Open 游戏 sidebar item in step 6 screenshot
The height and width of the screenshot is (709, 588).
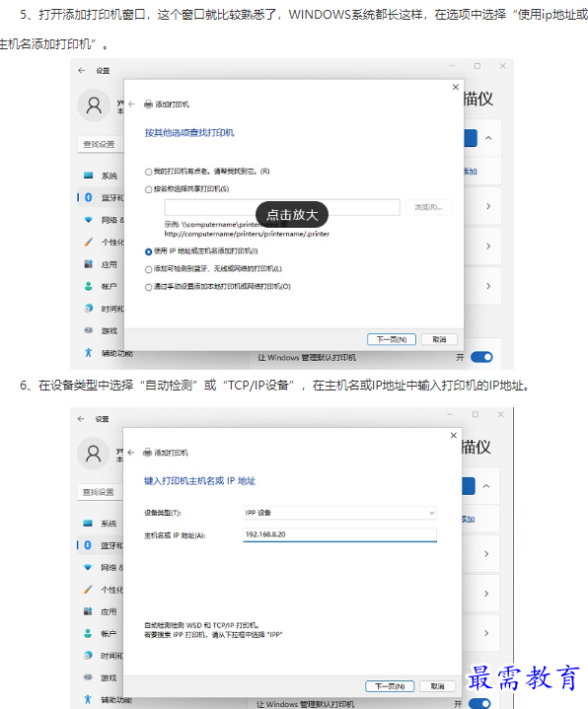[101, 677]
